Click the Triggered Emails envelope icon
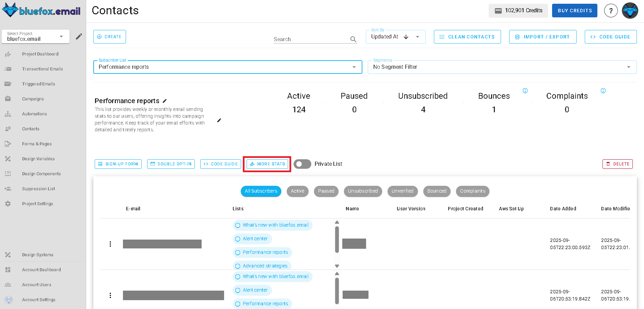The width and height of the screenshot is (644, 309). [x=8, y=84]
